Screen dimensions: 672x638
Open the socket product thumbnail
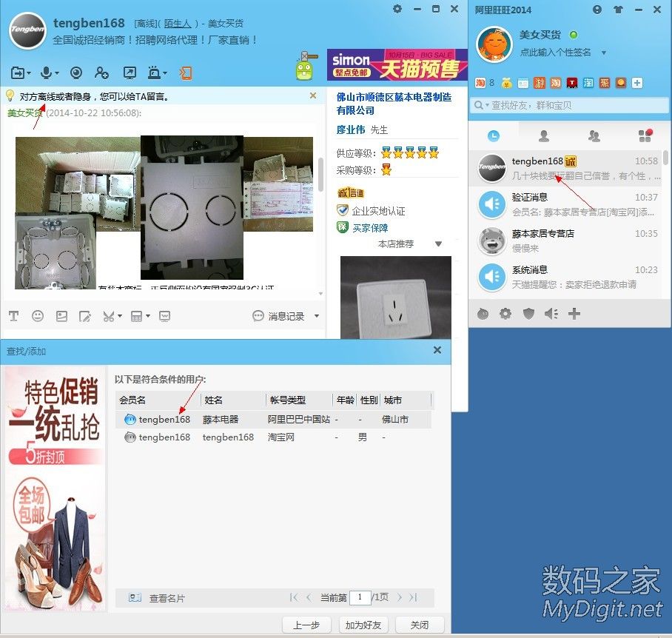395,298
